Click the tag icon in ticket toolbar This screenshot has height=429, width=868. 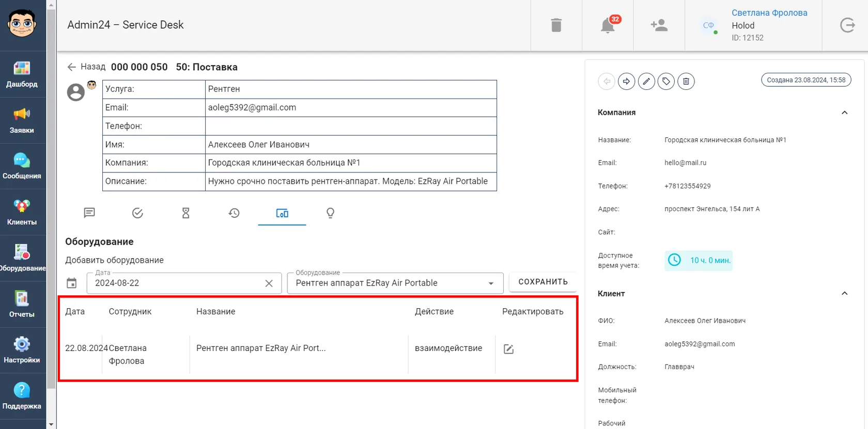click(666, 81)
